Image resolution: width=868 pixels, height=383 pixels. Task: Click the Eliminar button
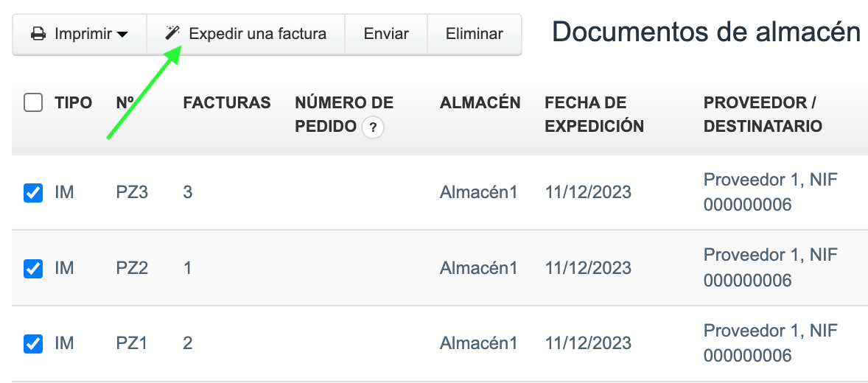pyautogui.click(x=475, y=34)
